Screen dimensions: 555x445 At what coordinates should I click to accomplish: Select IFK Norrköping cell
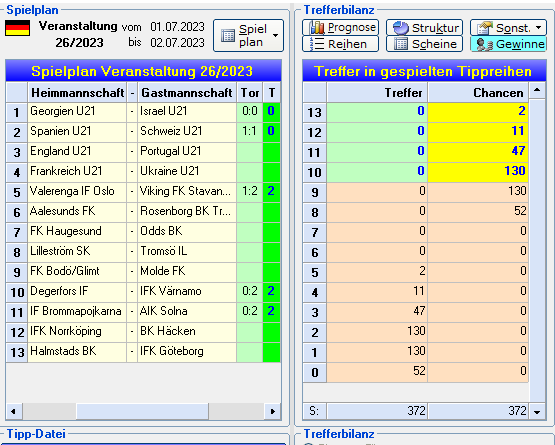click(77, 332)
